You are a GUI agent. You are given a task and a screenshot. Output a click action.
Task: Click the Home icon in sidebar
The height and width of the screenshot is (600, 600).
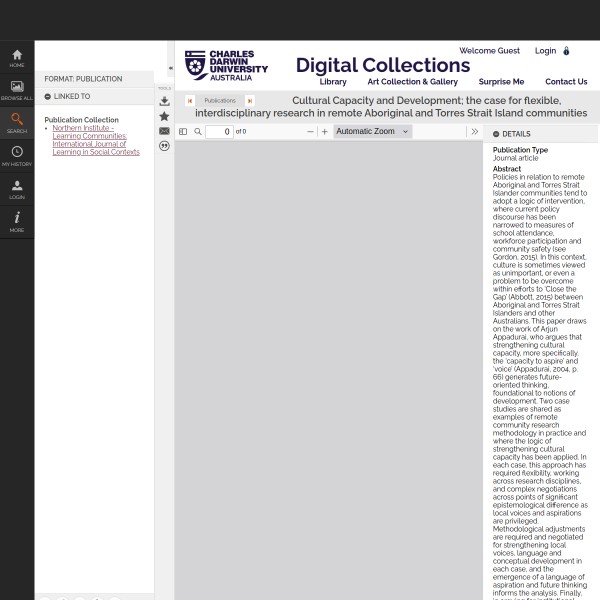[17, 57]
